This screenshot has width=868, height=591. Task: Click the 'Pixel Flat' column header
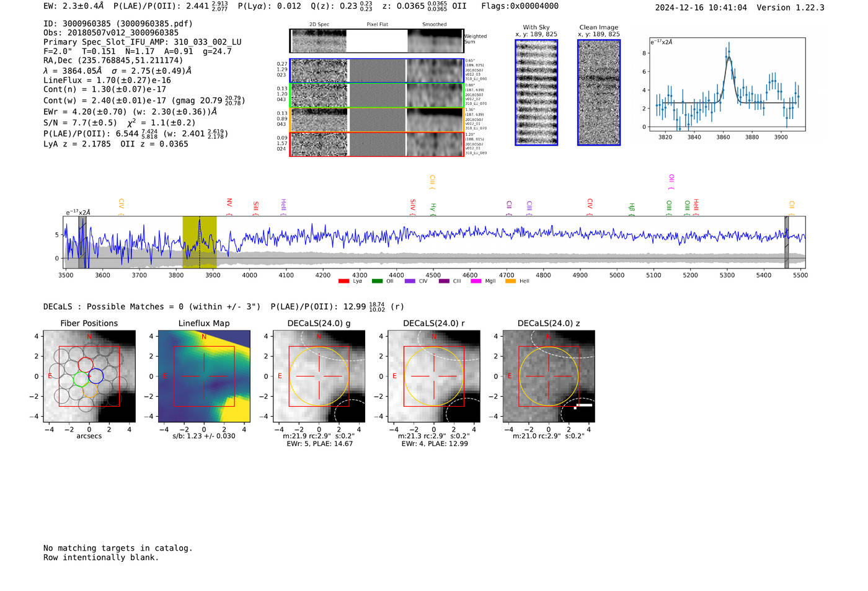tap(377, 24)
